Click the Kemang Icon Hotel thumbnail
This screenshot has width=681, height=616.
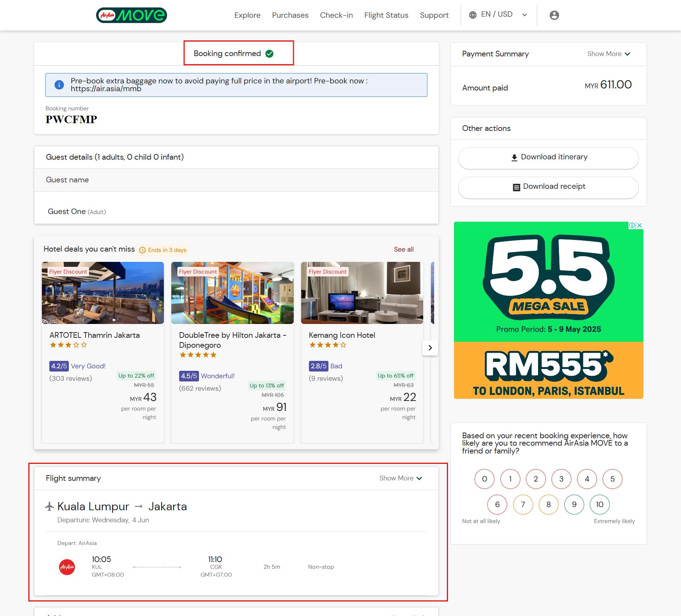pos(361,292)
